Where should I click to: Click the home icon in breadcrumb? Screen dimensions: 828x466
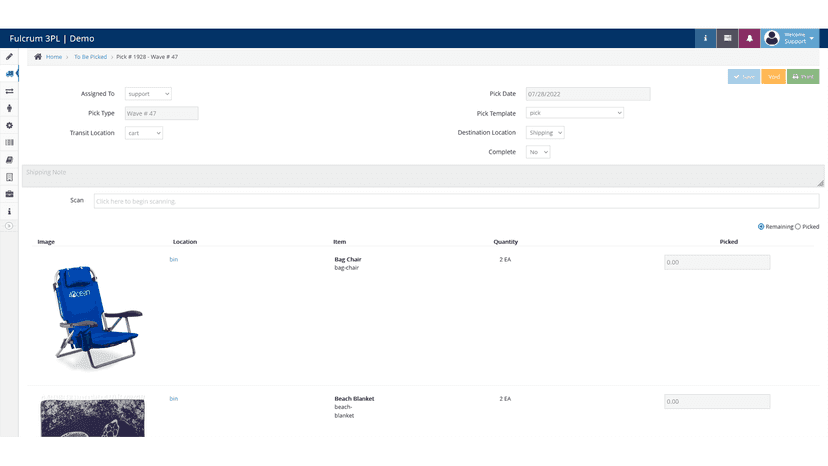coord(38,57)
